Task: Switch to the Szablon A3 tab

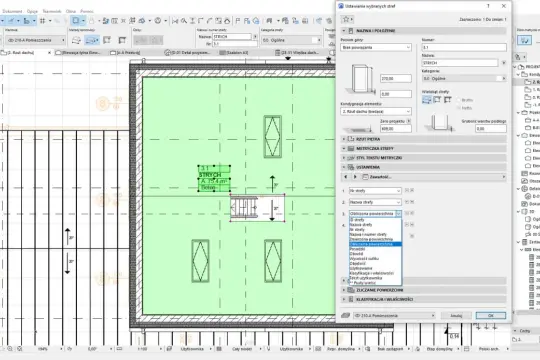Action: (233, 53)
